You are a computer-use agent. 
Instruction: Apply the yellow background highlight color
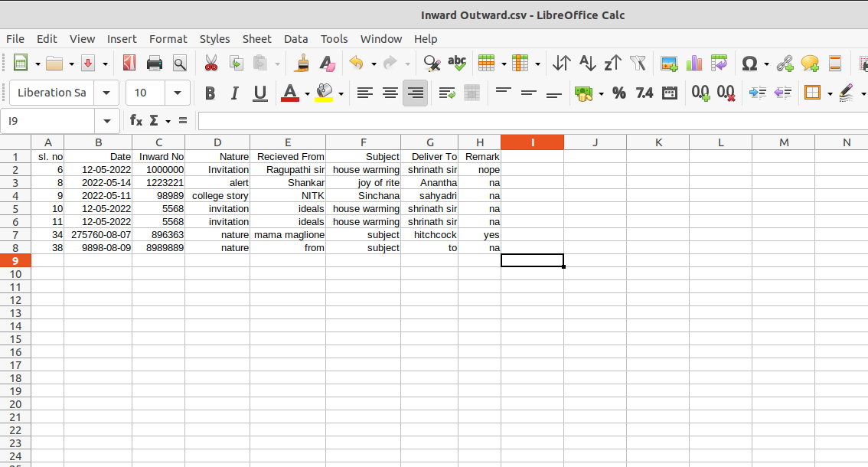324,93
